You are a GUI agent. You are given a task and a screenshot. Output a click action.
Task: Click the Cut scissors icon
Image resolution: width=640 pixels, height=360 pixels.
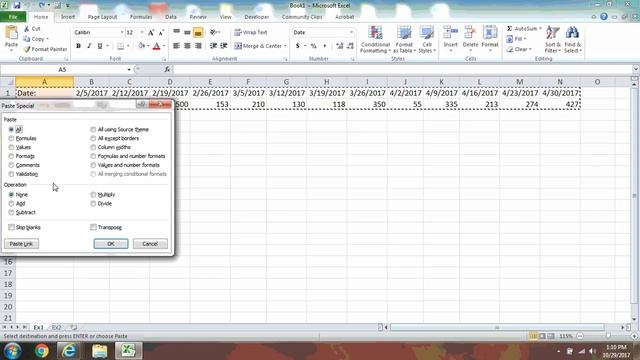[27, 29]
